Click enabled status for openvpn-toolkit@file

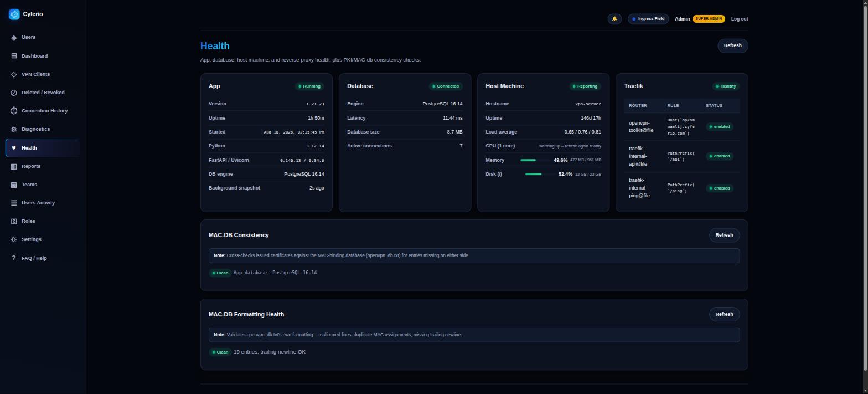[x=720, y=127]
